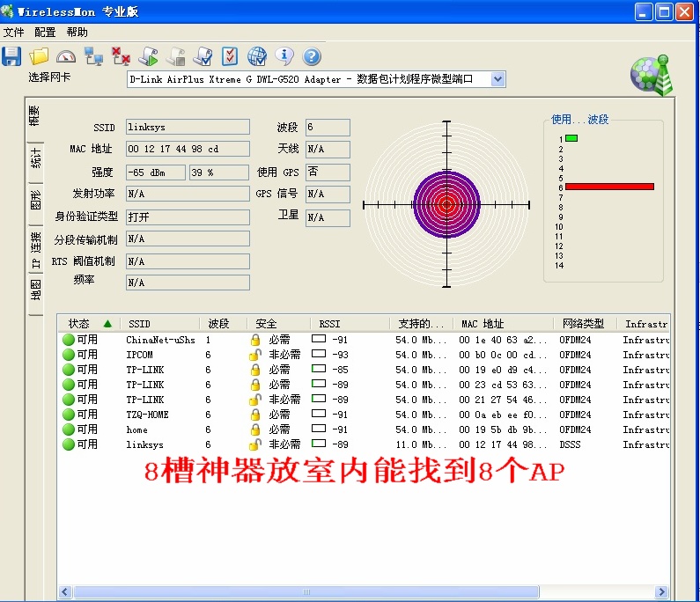
Task: Click the connect network computers icon
Action: pyautogui.click(x=93, y=56)
